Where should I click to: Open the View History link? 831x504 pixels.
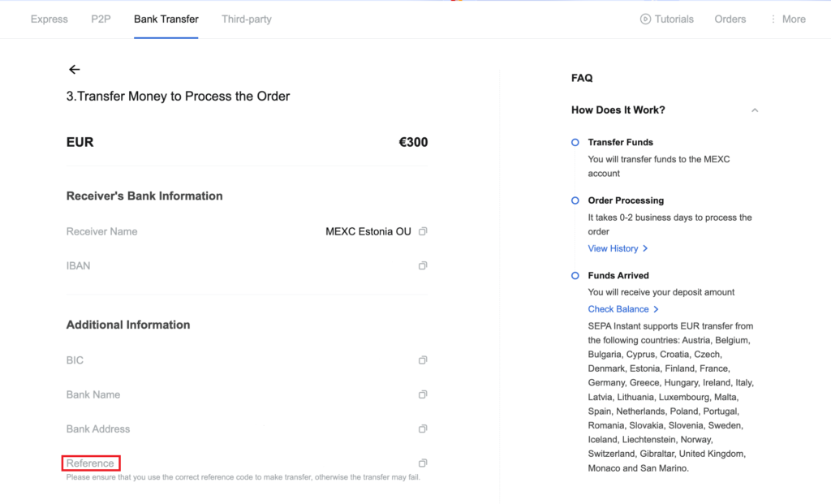click(613, 248)
